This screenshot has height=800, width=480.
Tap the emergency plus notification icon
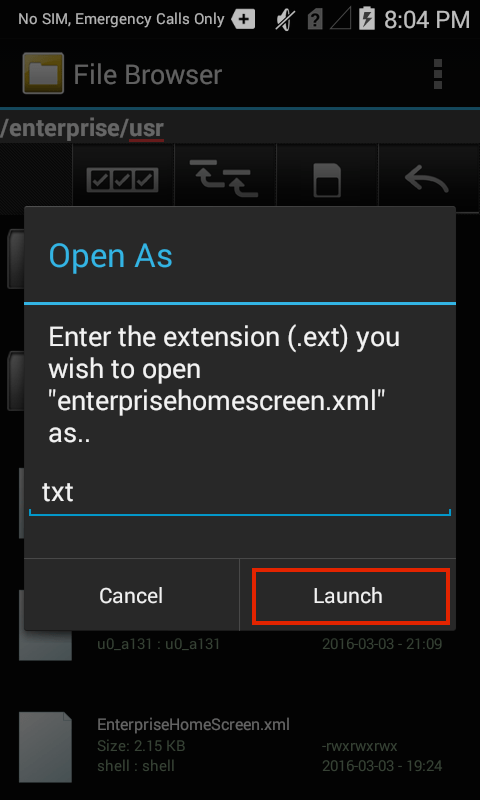(x=243, y=19)
